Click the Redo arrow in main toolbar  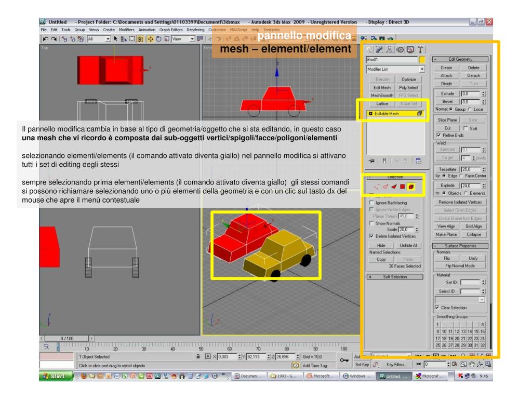tap(54, 39)
